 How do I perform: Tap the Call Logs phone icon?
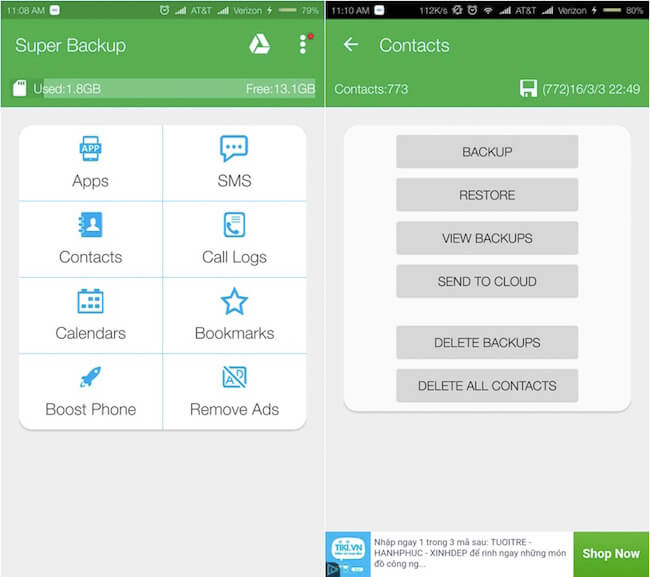coord(234,225)
